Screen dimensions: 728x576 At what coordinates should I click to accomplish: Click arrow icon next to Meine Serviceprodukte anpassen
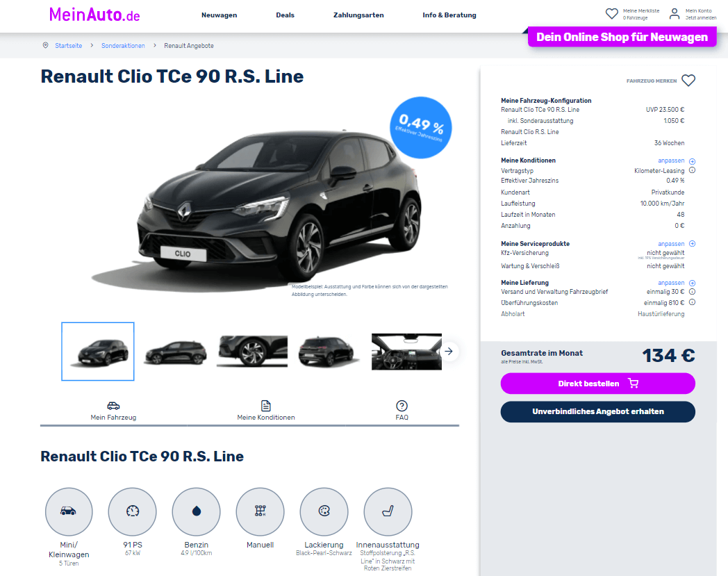click(x=693, y=244)
